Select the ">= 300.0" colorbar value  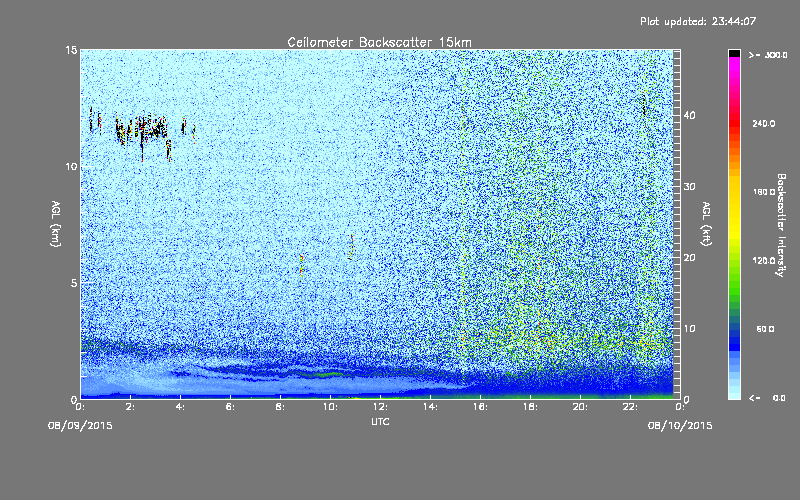point(768,55)
